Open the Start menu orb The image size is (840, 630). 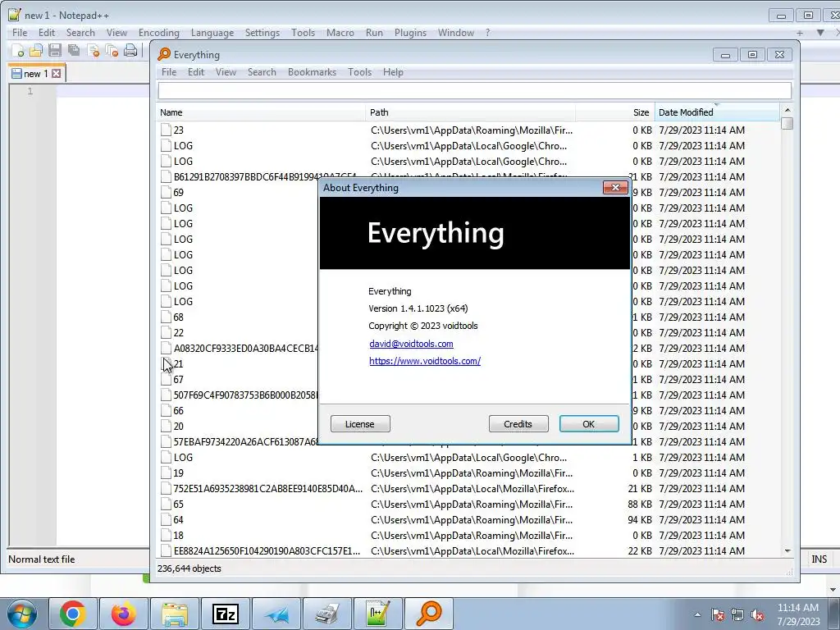pyautogui.click(x=22, y=614)
